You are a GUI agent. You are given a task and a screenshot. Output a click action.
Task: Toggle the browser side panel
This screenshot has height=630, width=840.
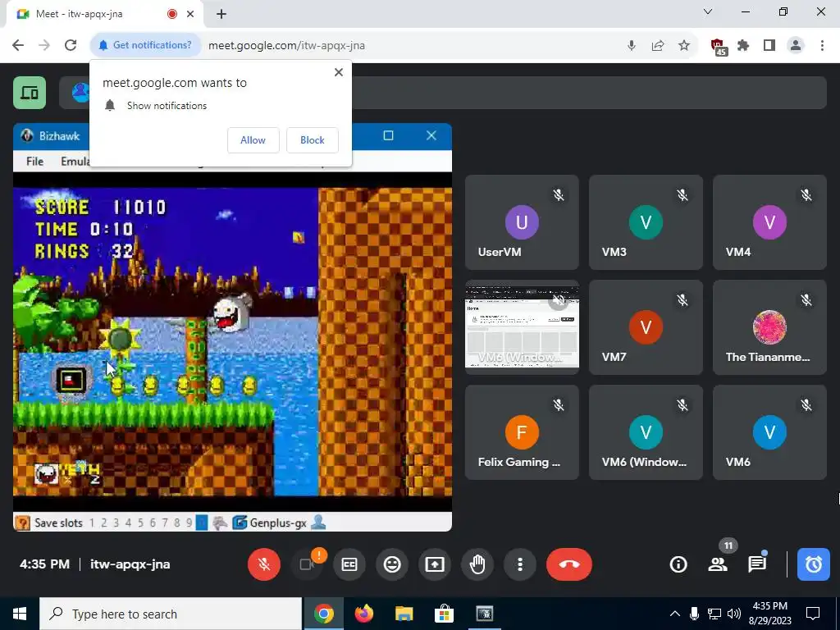tap(769, 46)
